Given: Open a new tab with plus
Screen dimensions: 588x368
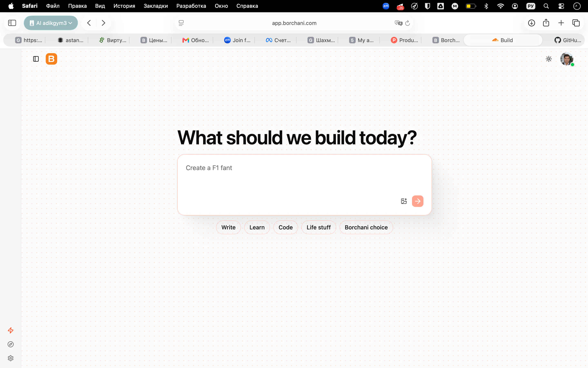Looking at the screenshot, I should [561, 23].
